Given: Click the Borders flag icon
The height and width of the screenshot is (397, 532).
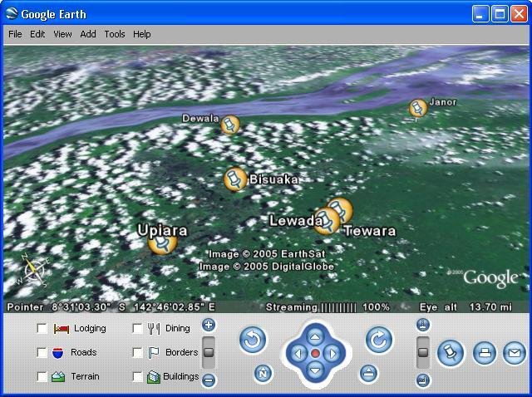Looking at the screenshot, I should click(153, 353).
